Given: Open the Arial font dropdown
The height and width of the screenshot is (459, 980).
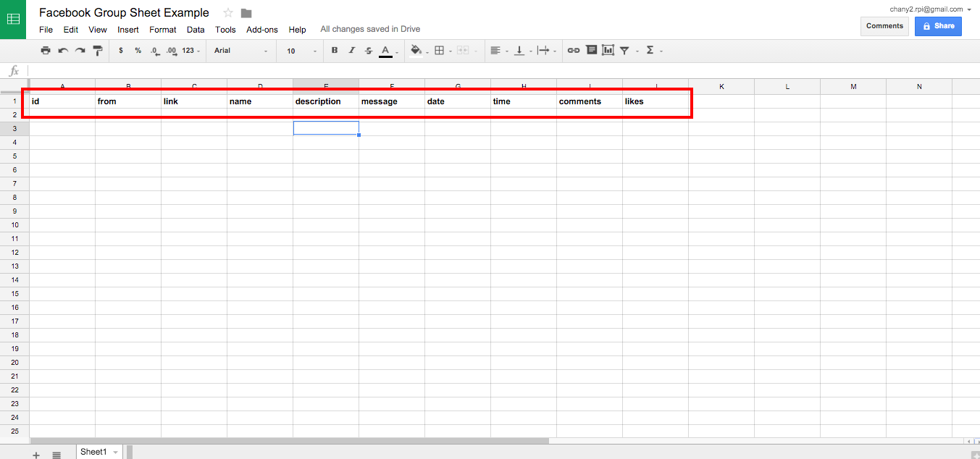Looking at the screenshot, I should 240,51.
